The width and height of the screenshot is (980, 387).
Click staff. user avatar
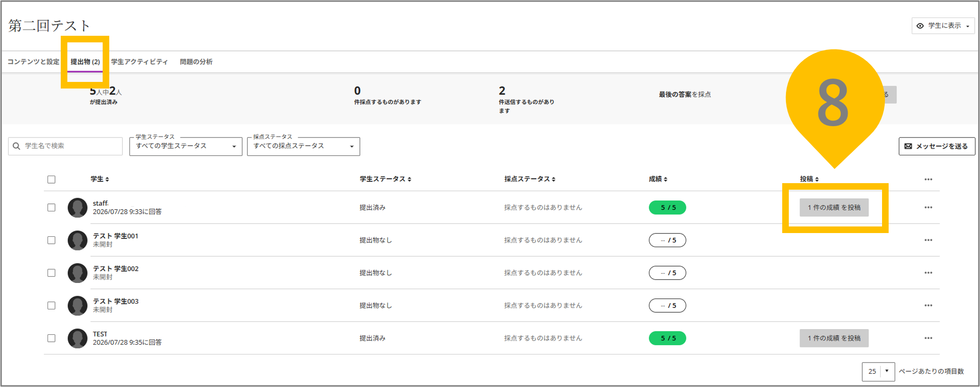(77, 208)
